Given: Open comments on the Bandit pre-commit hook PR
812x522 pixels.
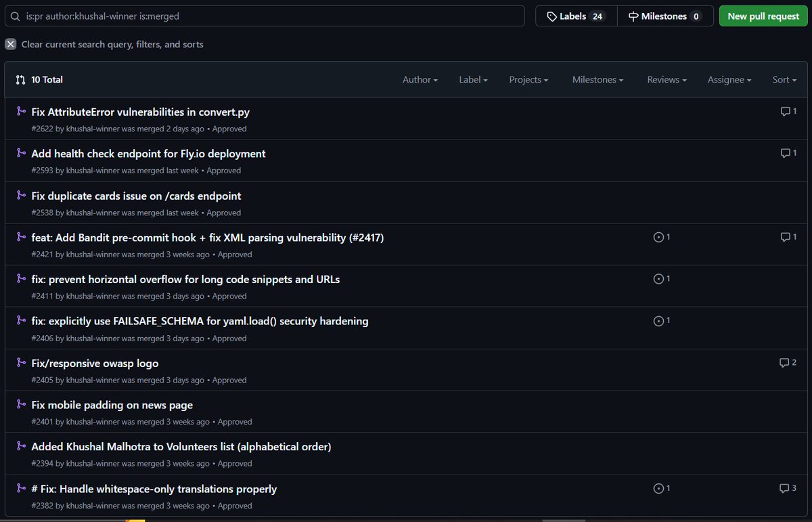Looking at the screenshot, I should pyautogui.click(x=788, y=237).
